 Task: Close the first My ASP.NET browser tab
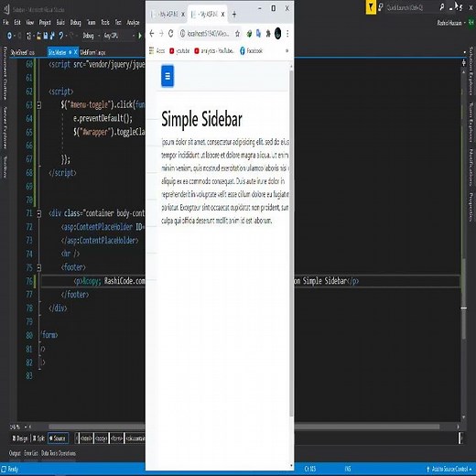tap(183, 14)
